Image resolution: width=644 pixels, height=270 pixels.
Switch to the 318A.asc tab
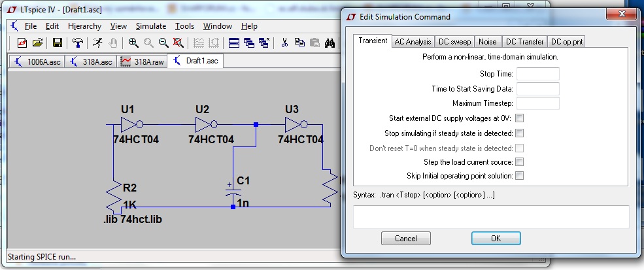coord(91,61)
